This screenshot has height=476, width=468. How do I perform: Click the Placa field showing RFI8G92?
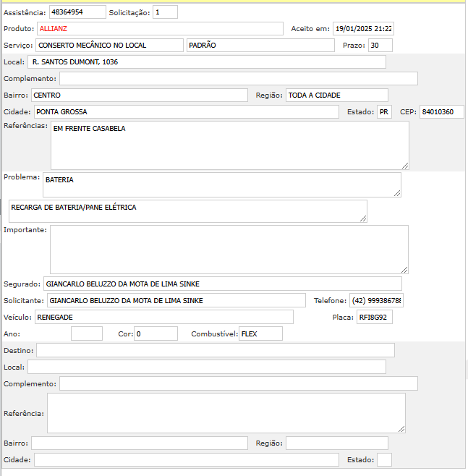pyautogui.click(x=374, y=317)
